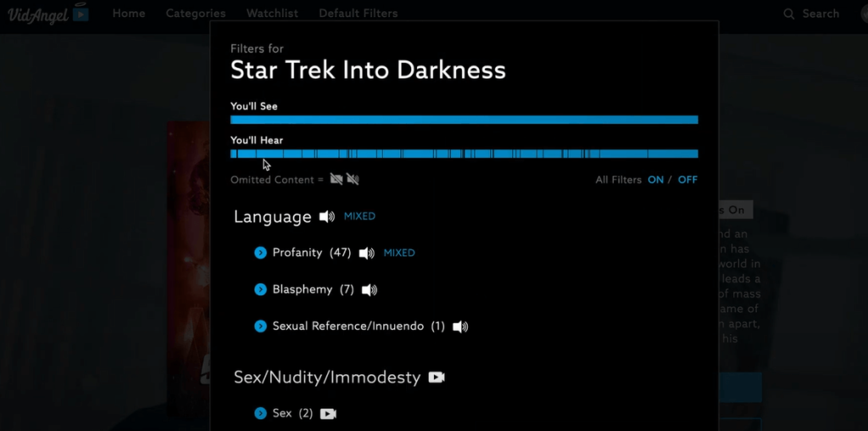
Task: Click the speaker icon beside Profanity (47)
Action: (366, 253)
